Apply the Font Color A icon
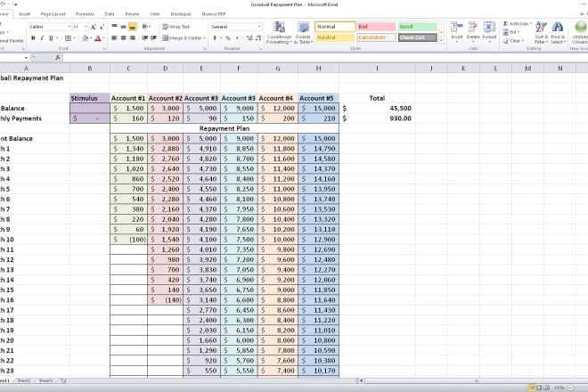 coord(98,38)
